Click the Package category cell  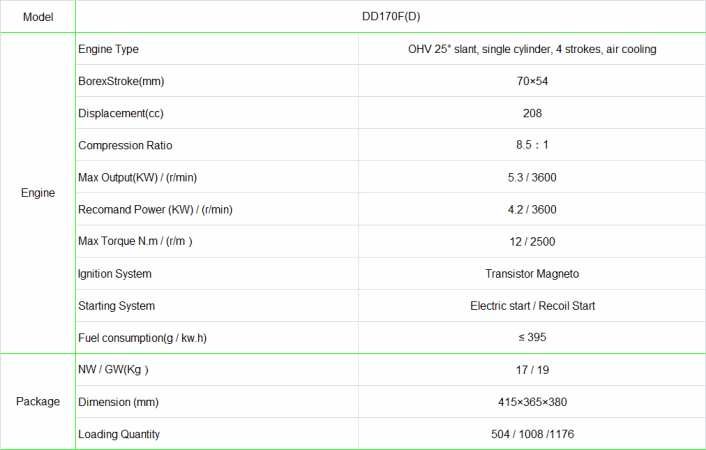[37, 402]
